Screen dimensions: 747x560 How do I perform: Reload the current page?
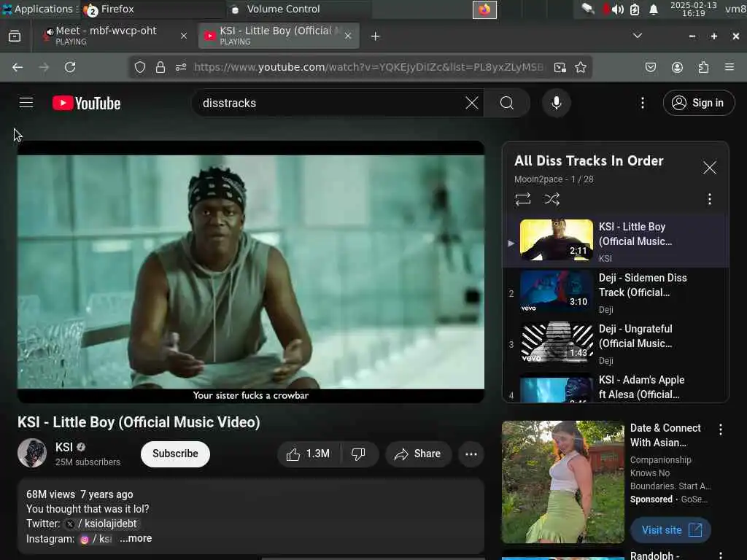tap(70, 67)
